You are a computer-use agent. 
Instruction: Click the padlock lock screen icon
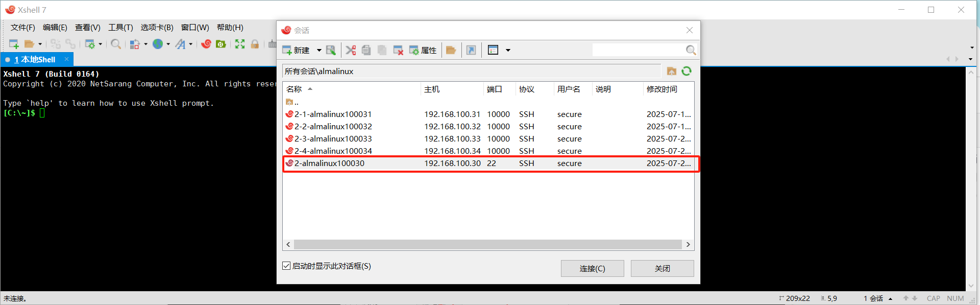255,44
